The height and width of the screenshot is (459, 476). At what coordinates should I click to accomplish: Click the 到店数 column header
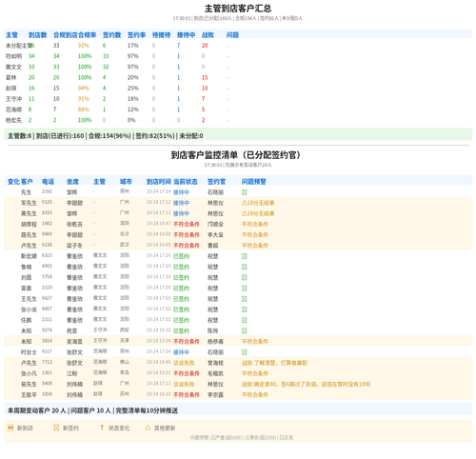(37, 35)
